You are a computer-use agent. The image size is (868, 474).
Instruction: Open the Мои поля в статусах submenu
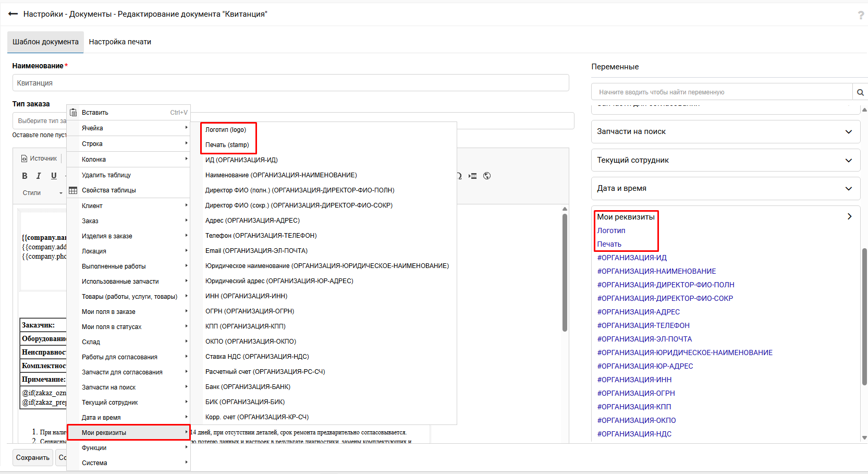tap(128, 327)
